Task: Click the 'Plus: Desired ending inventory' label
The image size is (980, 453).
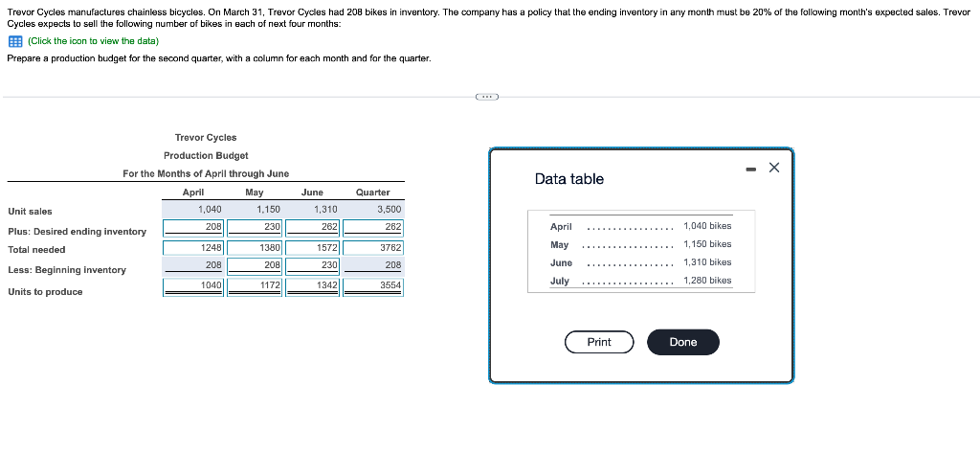Action: click(77, 232)
